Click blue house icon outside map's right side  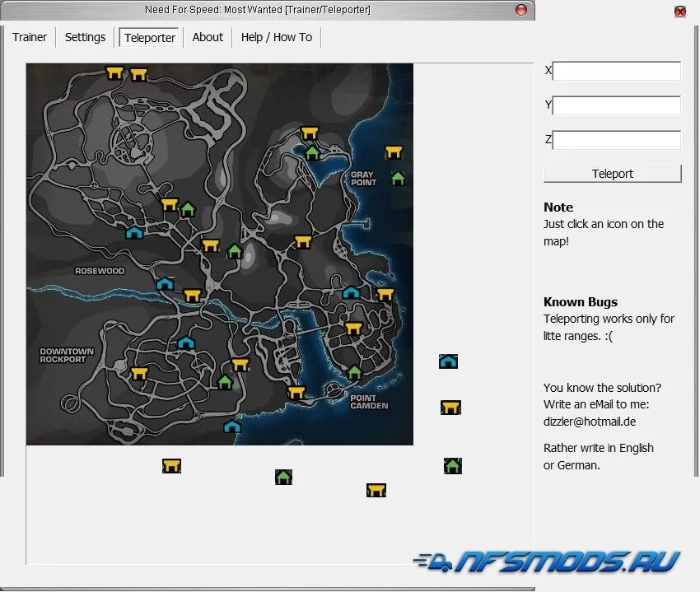pos(448,361)
